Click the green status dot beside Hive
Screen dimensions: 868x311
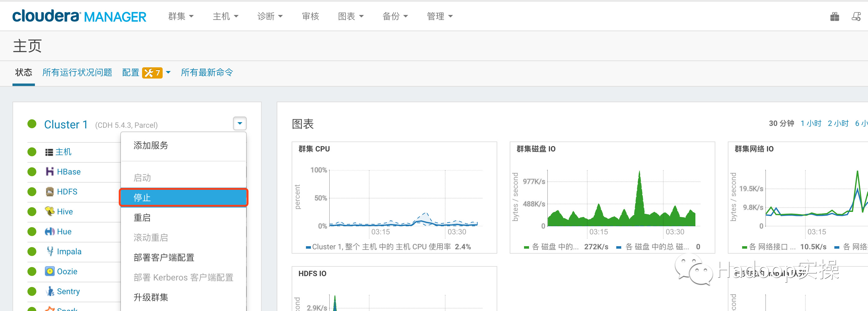(x=32, y=212)
